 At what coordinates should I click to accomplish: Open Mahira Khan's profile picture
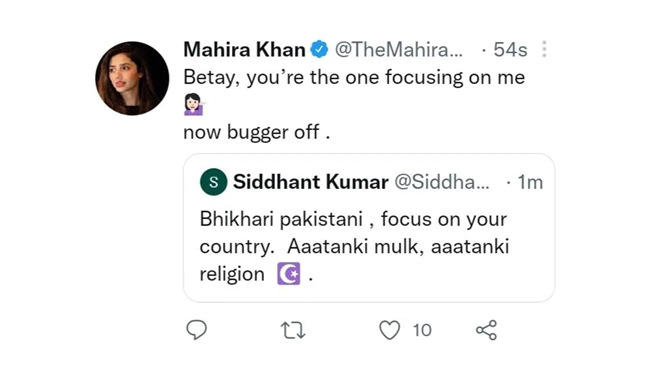pos(132,78)
